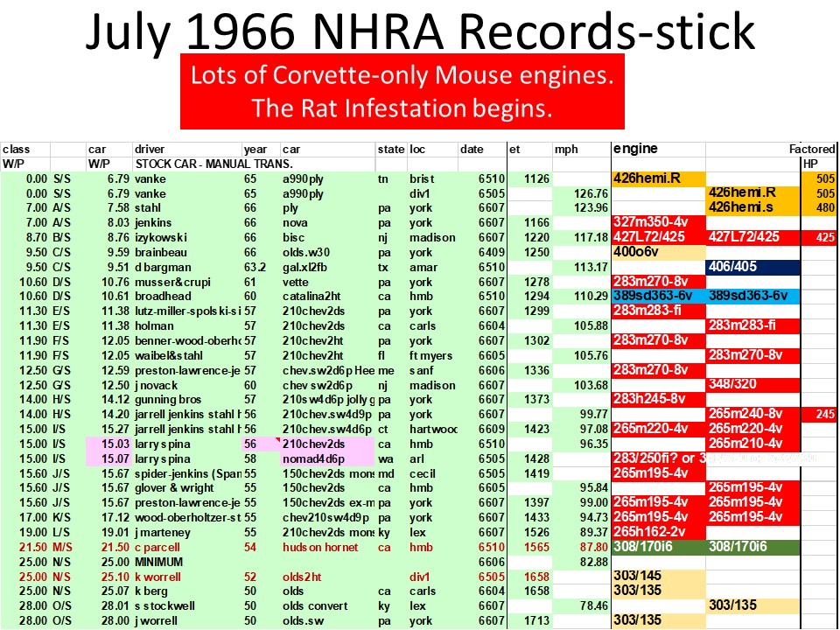Select car cell "hudson hornet"
The image size is (840, 630).
coord(320,548)
